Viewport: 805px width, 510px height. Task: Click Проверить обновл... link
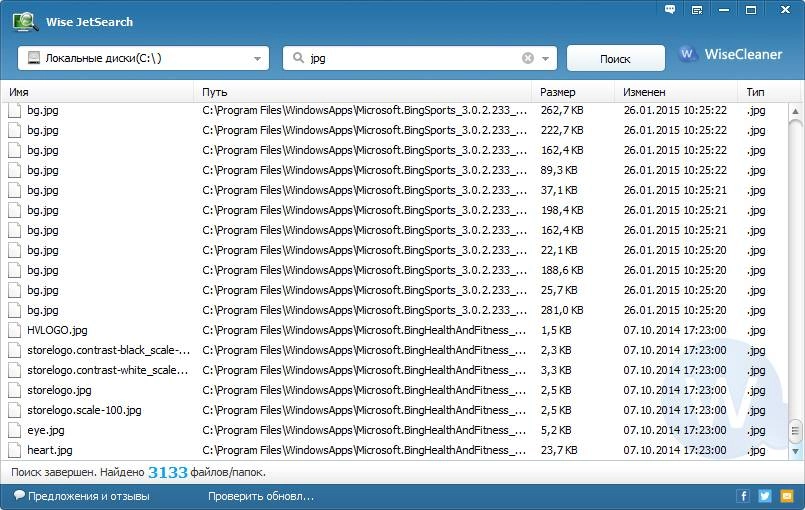(x=261, y=496)
